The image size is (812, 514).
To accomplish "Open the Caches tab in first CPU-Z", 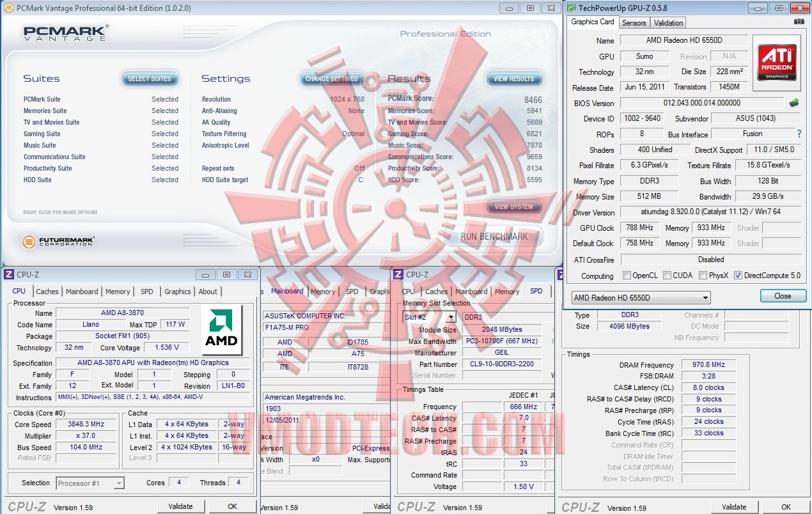I will coord(47,292).
